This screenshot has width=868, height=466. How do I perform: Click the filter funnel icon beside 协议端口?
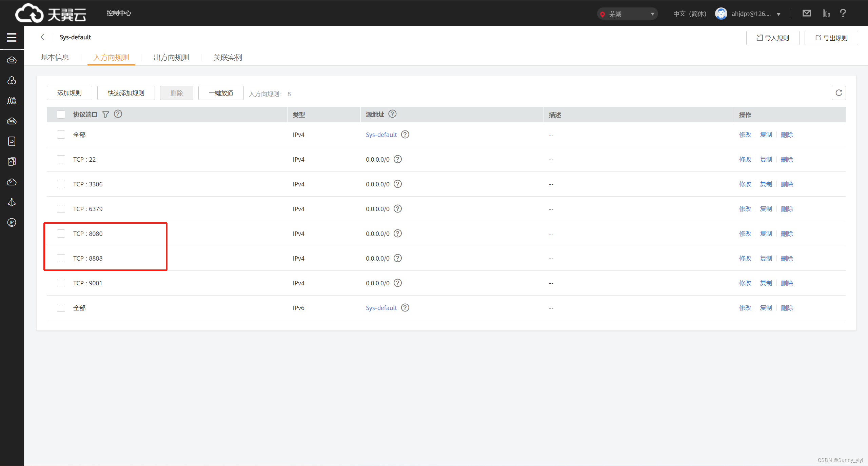(106, 115)
